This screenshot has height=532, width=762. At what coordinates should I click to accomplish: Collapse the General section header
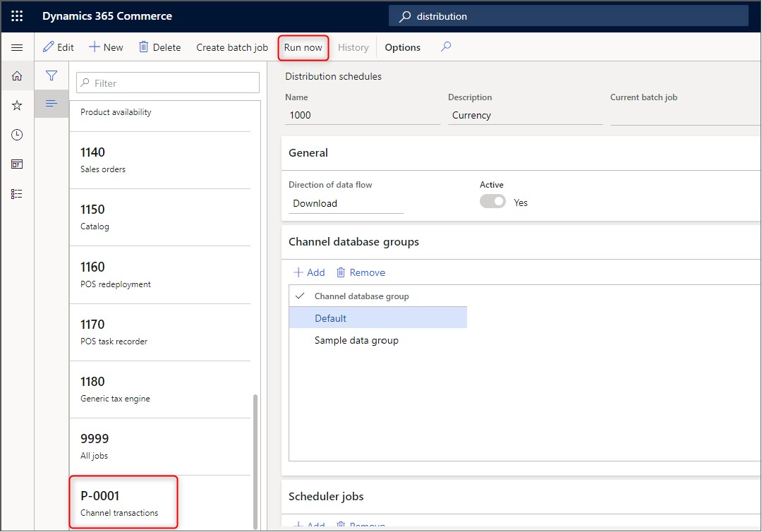click(x=521, y=153)
